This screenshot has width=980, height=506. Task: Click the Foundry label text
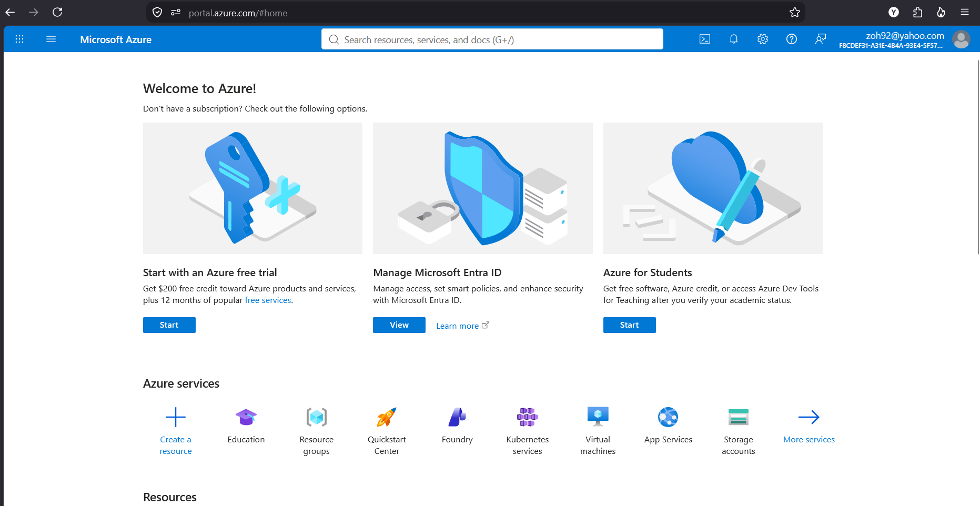pos(457,440)
